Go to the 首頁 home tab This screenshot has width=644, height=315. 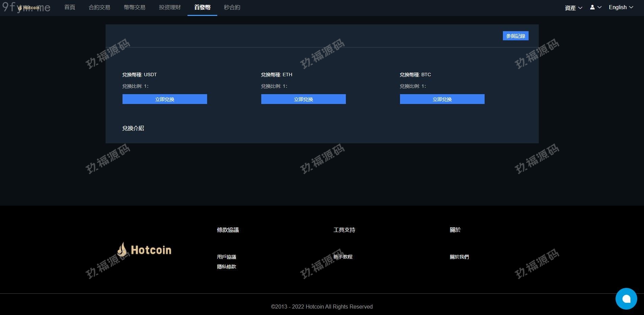point(70,7)
